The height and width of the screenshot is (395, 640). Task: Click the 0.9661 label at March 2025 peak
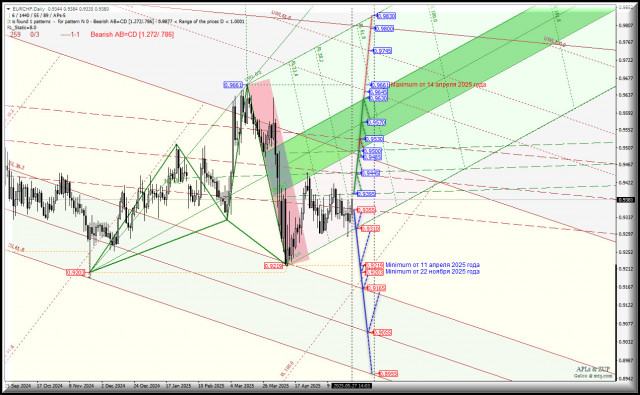pyautogui.click(x=233, y=85)
